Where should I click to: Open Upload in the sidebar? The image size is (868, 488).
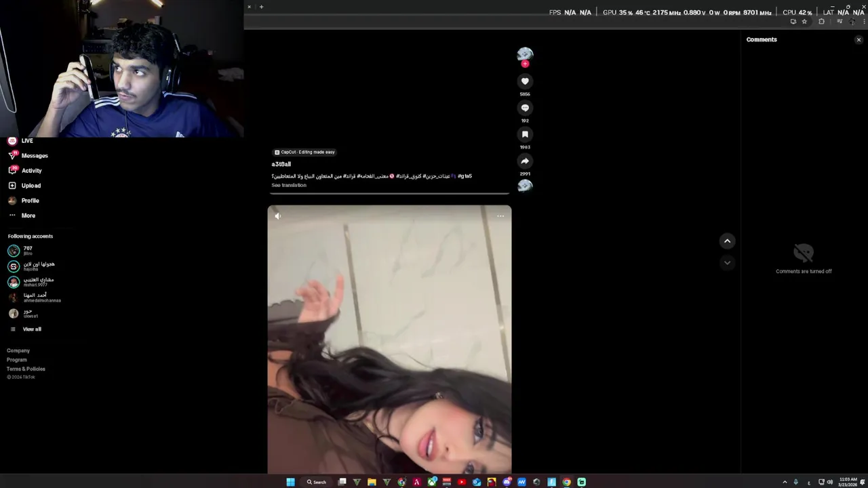tap(24, 186)
